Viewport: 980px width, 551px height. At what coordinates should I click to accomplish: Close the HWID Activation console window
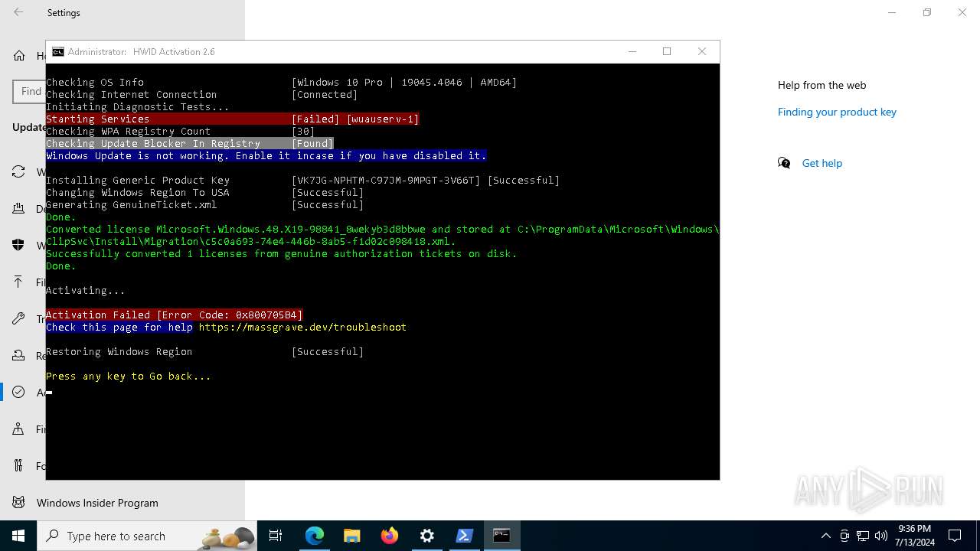coord(702,51)
